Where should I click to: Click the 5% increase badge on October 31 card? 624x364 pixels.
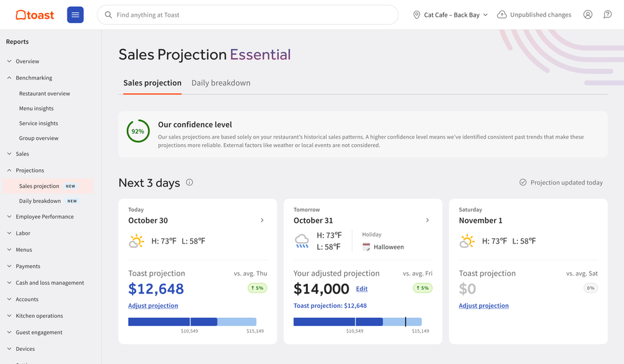(423, 288)
